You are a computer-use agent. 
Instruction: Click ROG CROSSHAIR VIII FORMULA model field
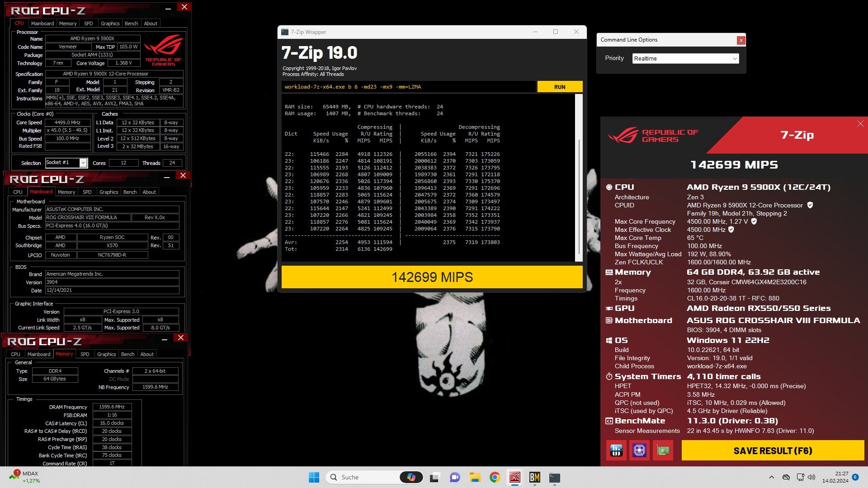pos(88,217)
